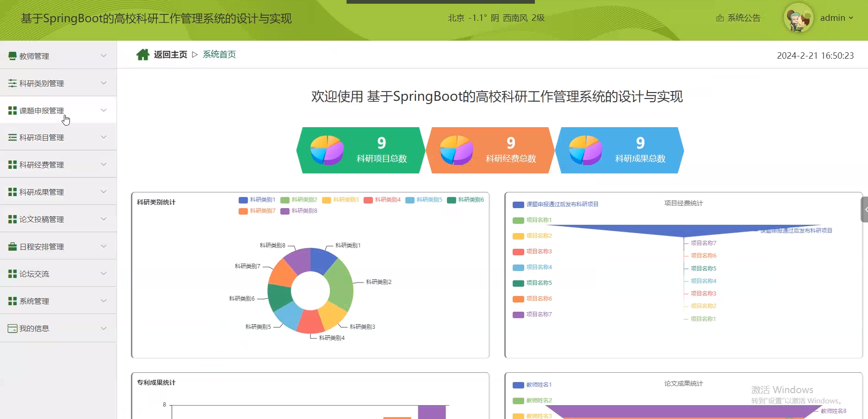The image size is (868, 419).
Task: Click the 科研成果总数 statistics card
Action: coord(619,150)
